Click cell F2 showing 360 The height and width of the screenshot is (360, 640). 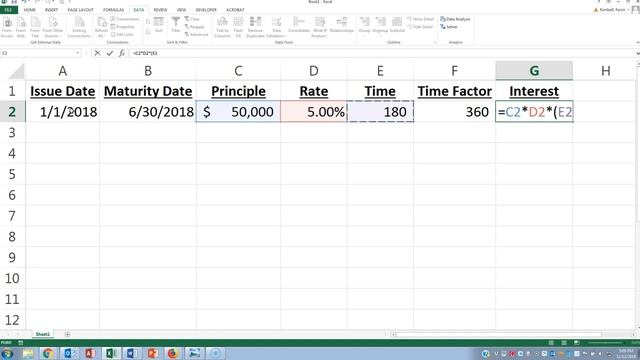point(454,111)
